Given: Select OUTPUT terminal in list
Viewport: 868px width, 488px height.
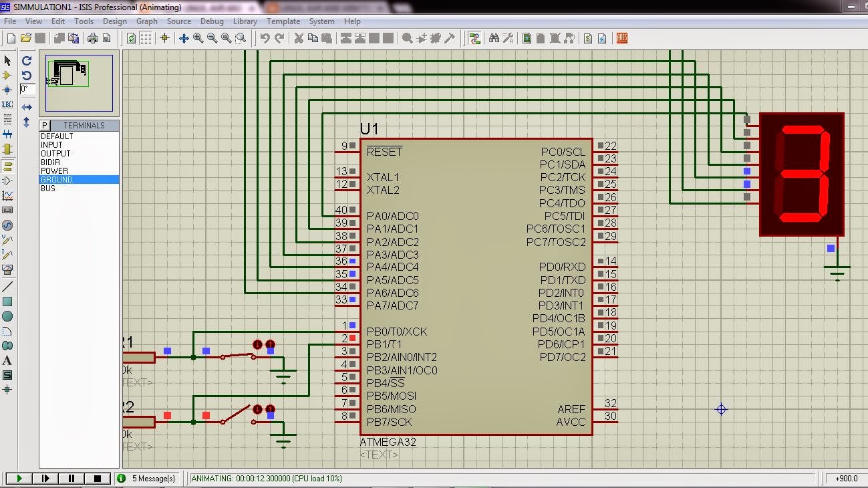Looking at the screenshot, I should tap(55, 154).
